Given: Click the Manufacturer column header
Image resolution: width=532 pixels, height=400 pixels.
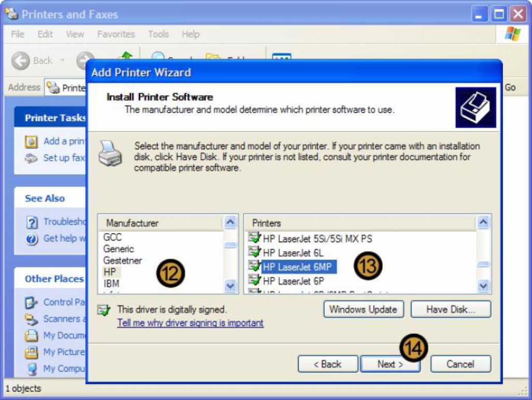Looking at the screenshot, I should (161, 223).
